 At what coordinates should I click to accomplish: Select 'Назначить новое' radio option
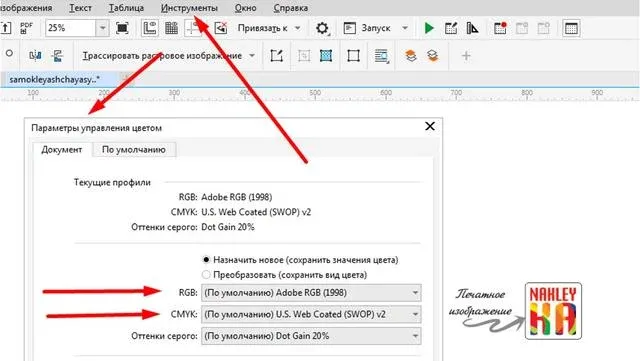tap(206, 260)
